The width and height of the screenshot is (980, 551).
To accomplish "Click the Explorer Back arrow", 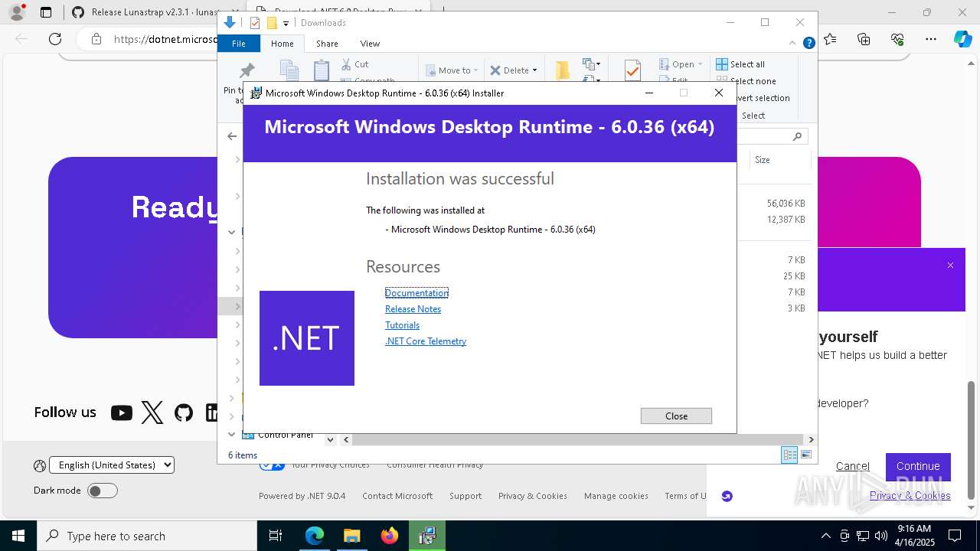I will (x=232, y=136).
